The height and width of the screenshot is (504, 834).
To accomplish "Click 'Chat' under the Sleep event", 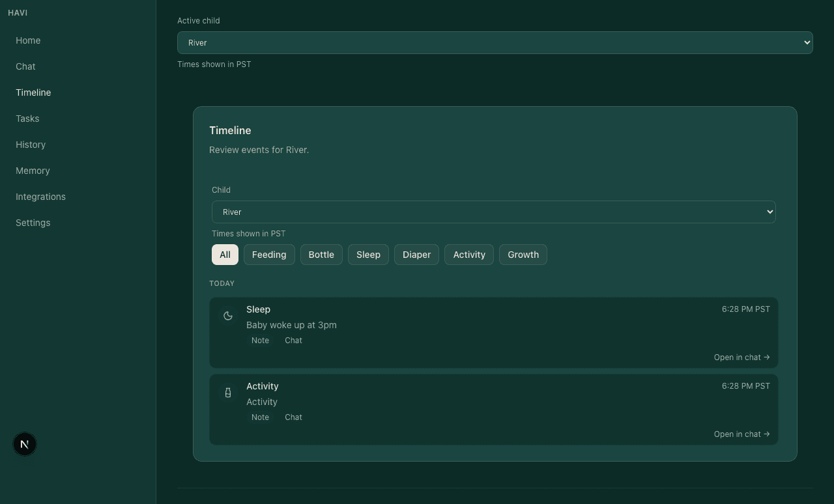I will point(293,340).
